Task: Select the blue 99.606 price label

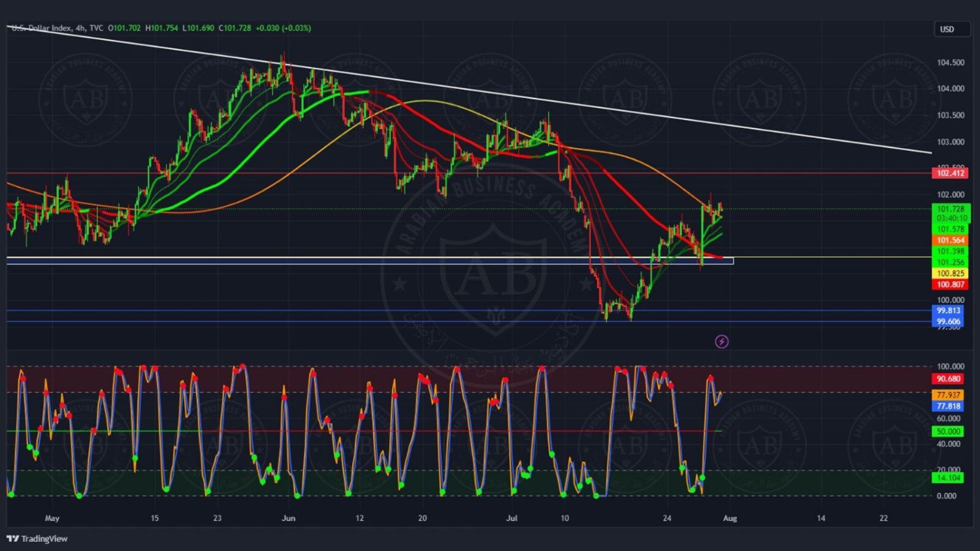Action: pos(949,322)
